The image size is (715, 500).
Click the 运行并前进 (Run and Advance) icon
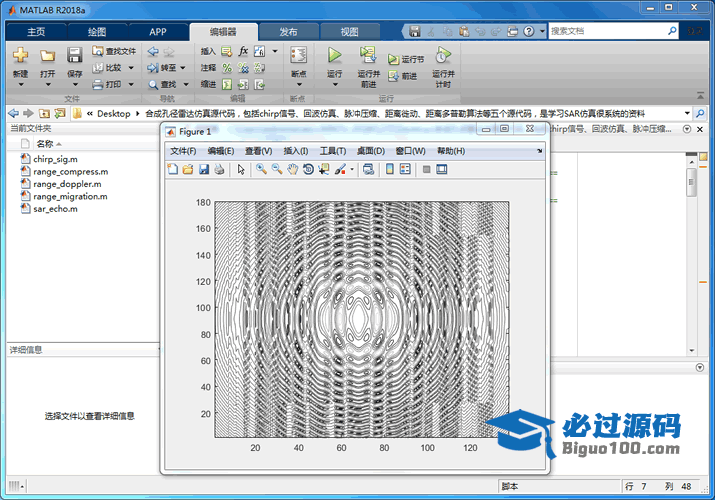click(x=368, y=55)
